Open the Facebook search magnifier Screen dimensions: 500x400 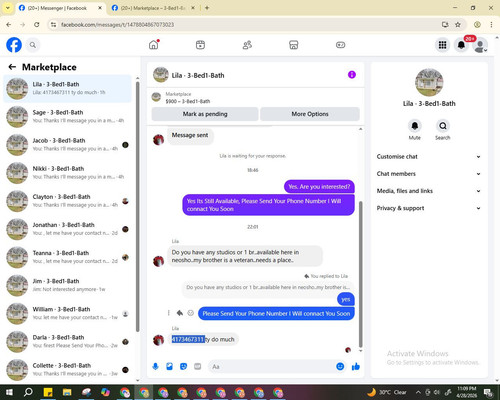(x=33, y=45)
